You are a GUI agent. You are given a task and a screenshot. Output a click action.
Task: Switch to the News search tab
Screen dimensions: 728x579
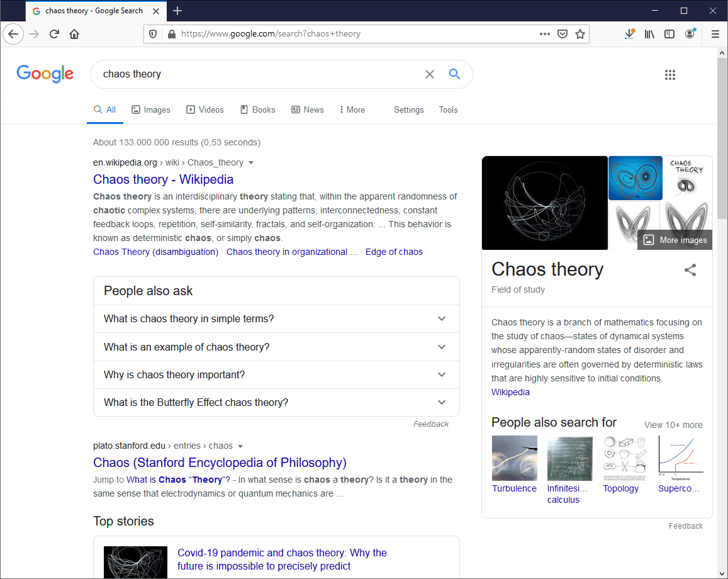coord(307,110)
